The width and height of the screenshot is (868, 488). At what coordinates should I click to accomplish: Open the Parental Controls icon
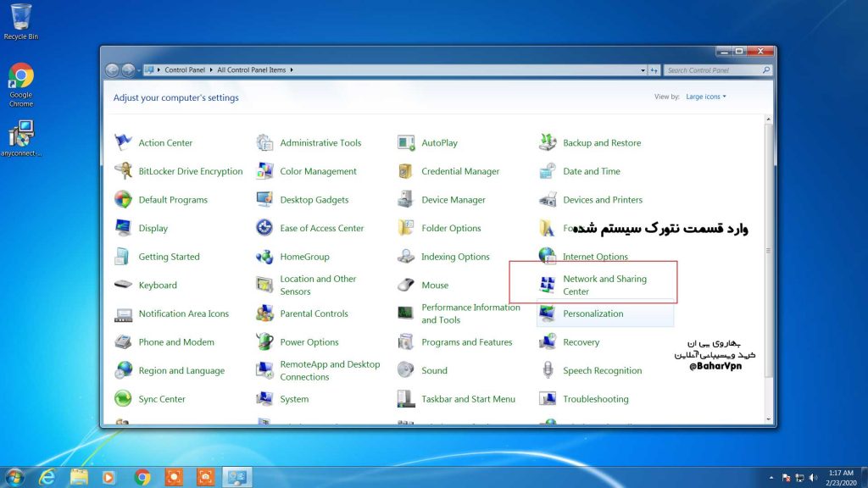coord(264,313)
